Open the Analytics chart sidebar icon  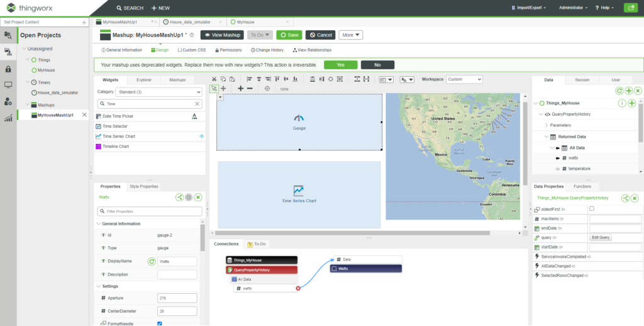pos(8,118)
